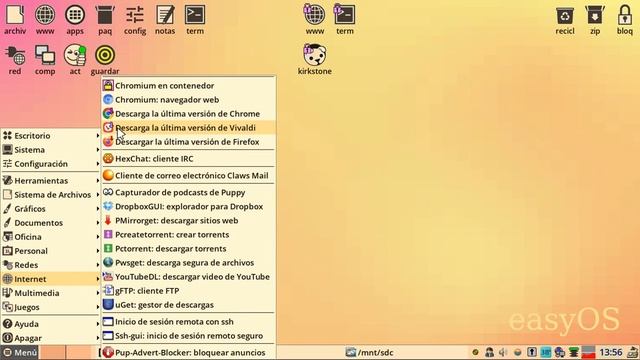Image resolution: width=640 pixels, height=360 pixels.
Task: Click the bloq lock desktop icon
Action: [625, 20]
